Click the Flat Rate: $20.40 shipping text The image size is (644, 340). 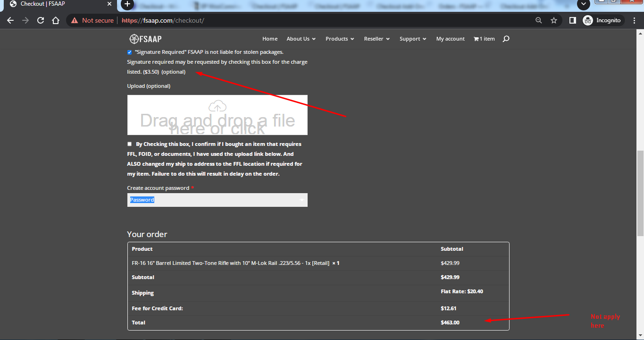pyautogui.click(x=462, y=291)
